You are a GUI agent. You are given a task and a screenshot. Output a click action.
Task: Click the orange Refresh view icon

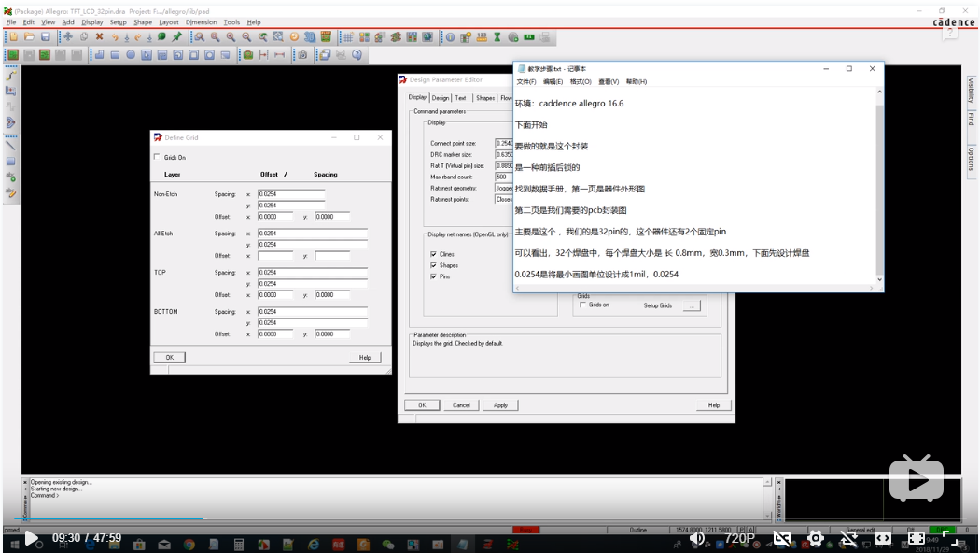pos(294,37)
